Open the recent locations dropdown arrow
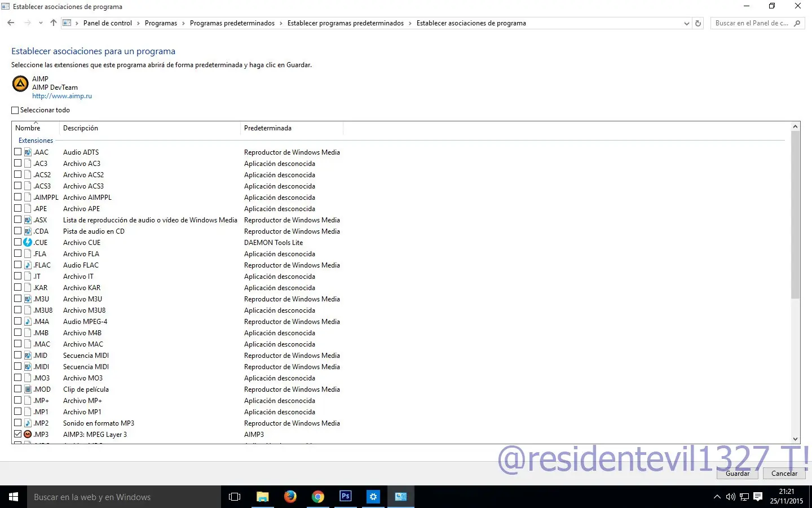This screenshot has width=812, height=508. [x=41, y=23]
